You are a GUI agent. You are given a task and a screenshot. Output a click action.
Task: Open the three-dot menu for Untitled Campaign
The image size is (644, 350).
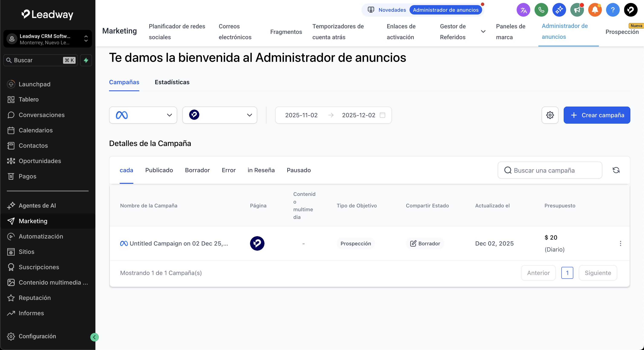point(620,243)
